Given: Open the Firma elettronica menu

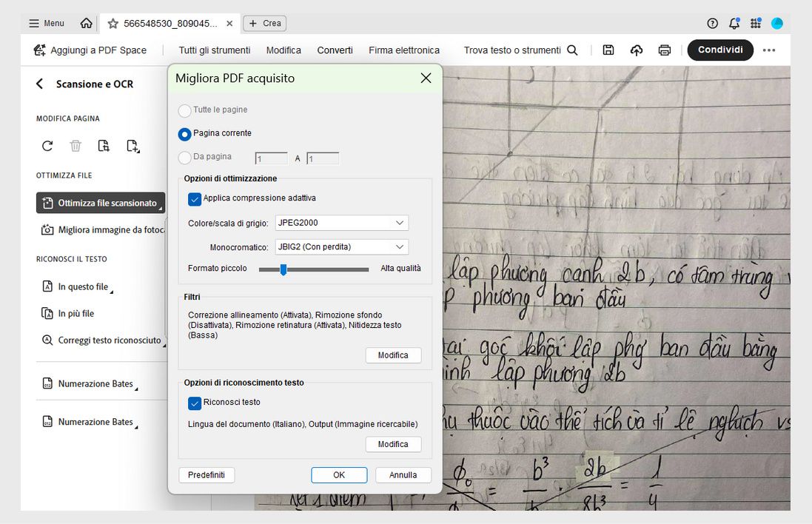Looking at the screenshot, I should pos(404,50).
